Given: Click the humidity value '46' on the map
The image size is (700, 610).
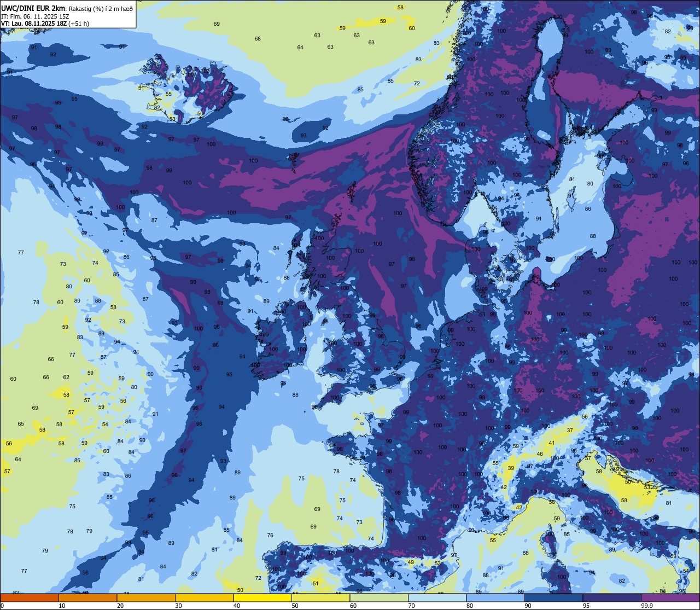Looking at the screenshot, I should click(540, 454).
